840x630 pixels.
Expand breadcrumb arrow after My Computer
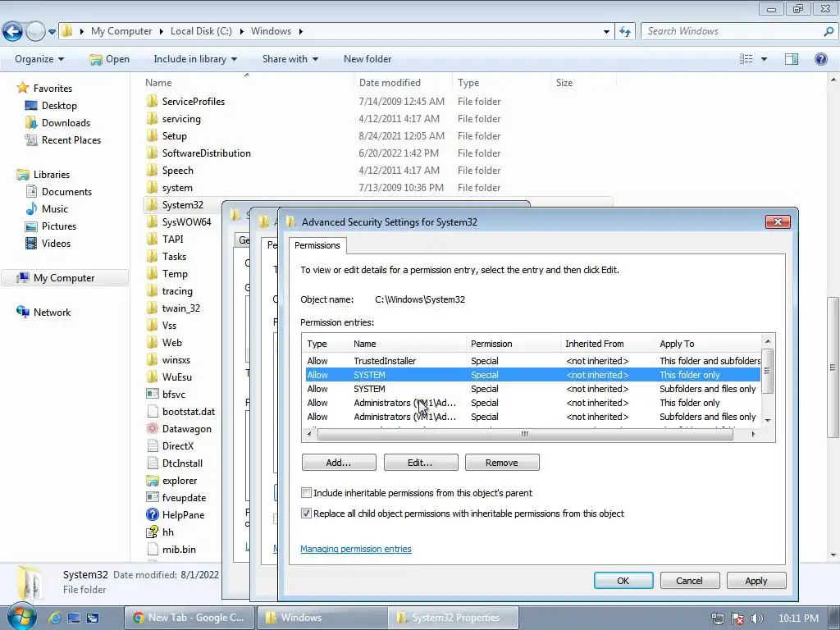coord(162,31)
